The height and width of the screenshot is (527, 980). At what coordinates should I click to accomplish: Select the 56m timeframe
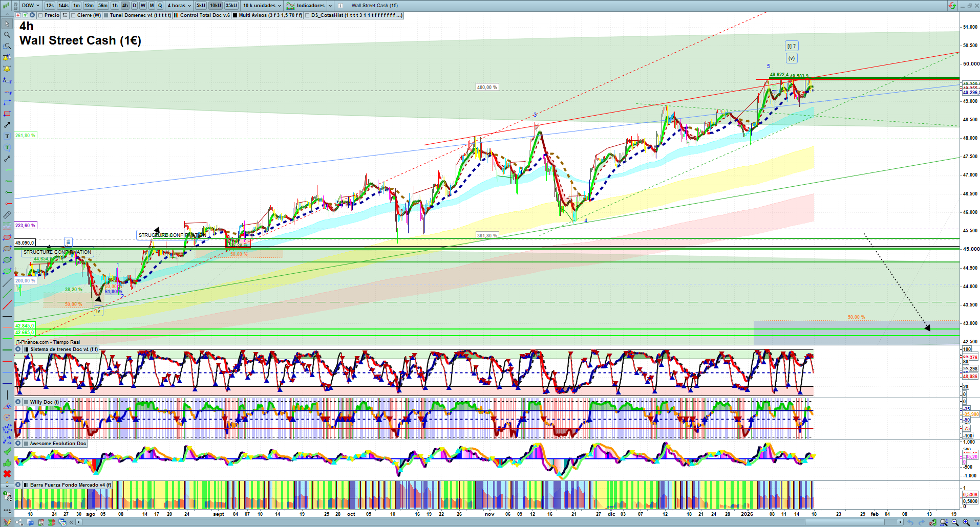pos(103,6)
